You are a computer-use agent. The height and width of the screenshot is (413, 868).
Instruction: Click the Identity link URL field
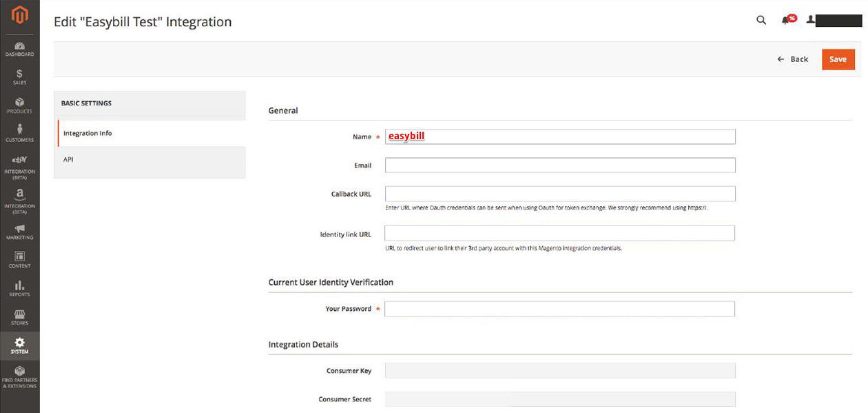[x=560, y=233]
